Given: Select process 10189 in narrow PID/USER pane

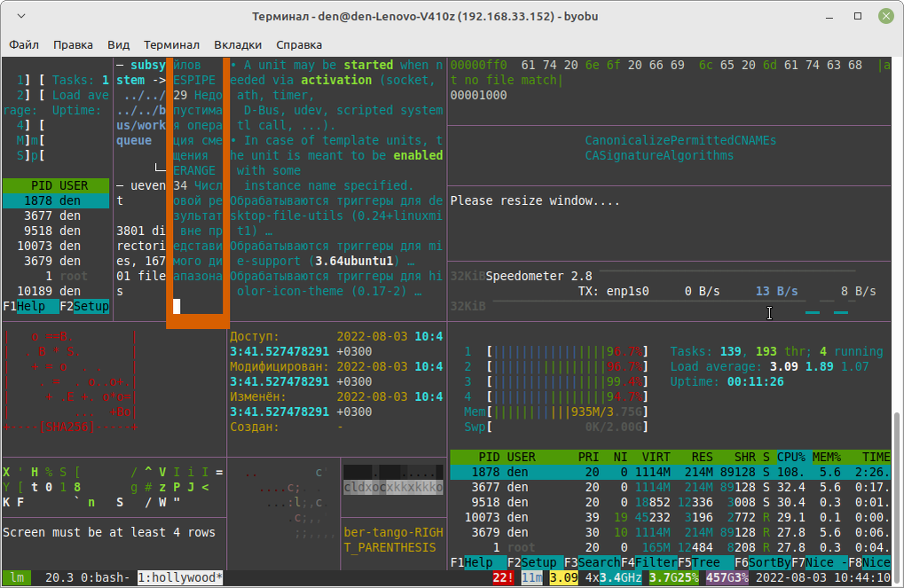Looking at the screenshot, I should point(56,291).
